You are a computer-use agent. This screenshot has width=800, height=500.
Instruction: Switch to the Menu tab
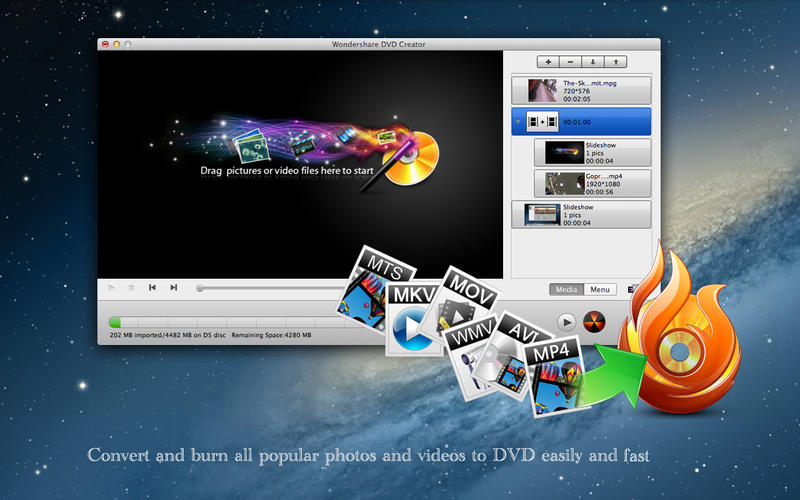(x=600, y=290)
